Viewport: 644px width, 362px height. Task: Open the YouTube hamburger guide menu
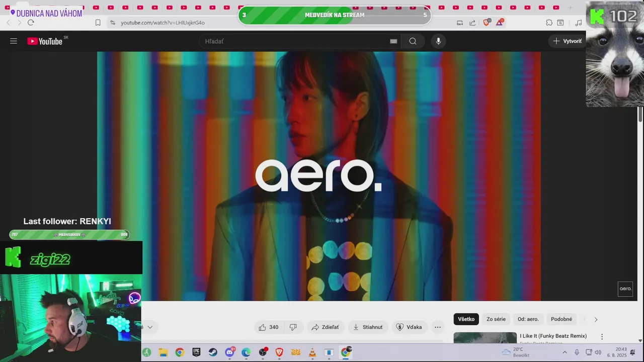click(14, 41)
